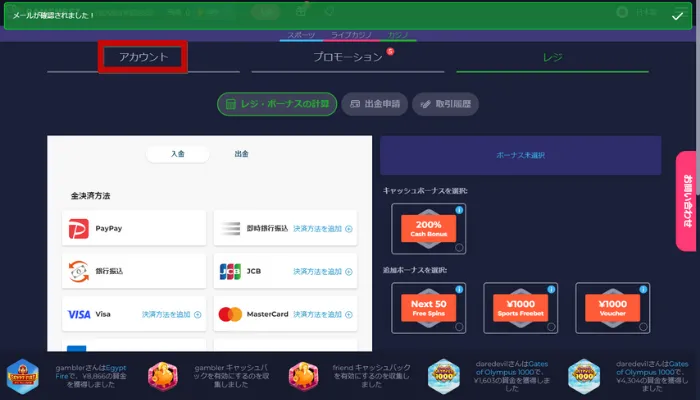The height and width of the screenshot is (400, 700).
Task: Select the 200% Cash Bonus radio circle
Action: tap(459, 247)
